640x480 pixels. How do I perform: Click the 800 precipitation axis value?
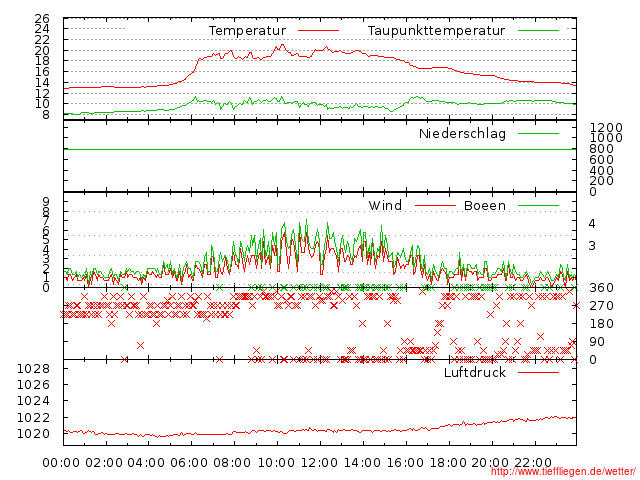click(x=602, y=149)
